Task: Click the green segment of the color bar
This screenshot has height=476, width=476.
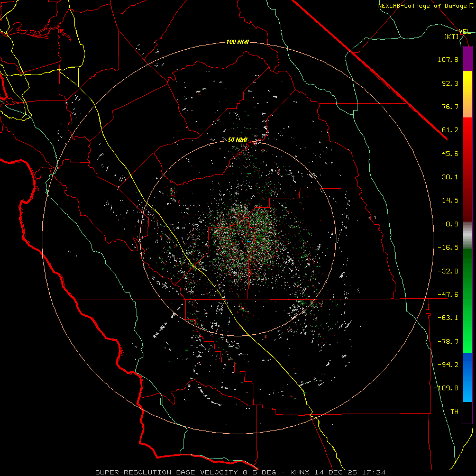Action: click(467, 300)
